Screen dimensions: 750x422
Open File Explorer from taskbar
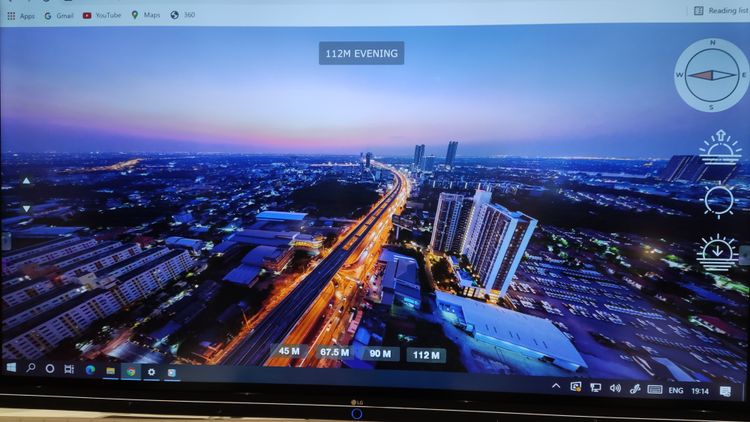(110, 370)
